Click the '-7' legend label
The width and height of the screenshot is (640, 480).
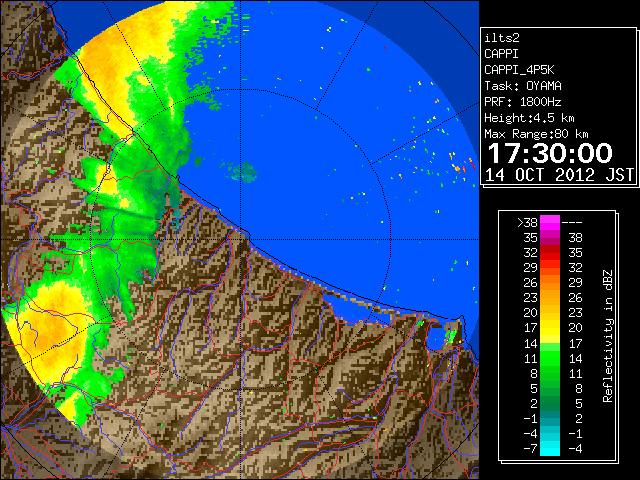(x=530, y=449)
